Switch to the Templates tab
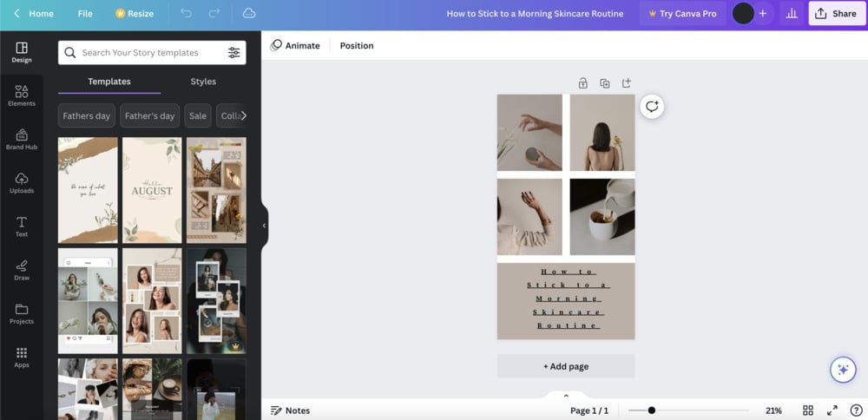 click(109, 82)
